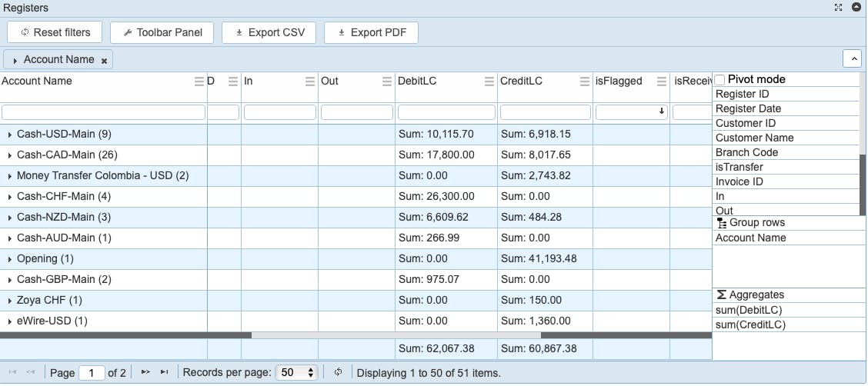Image resolution: width=868 pixels, height=386 pixels.
Task: Open the DebitLC column menu icon
Action: click(x=489, y=82)
